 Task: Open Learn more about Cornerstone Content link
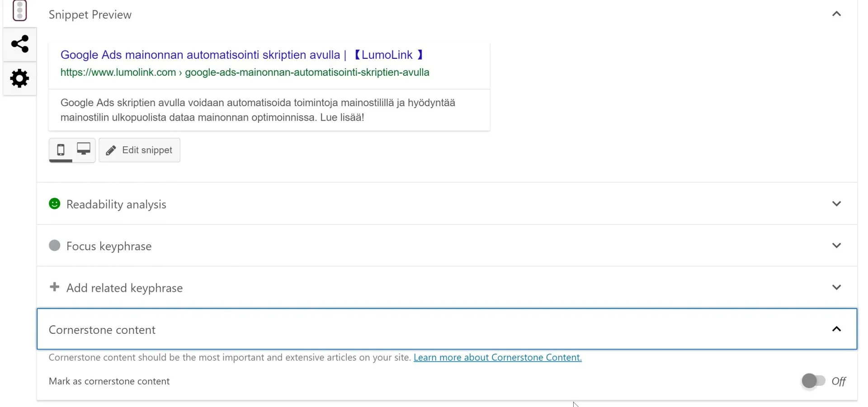[497, 357]
